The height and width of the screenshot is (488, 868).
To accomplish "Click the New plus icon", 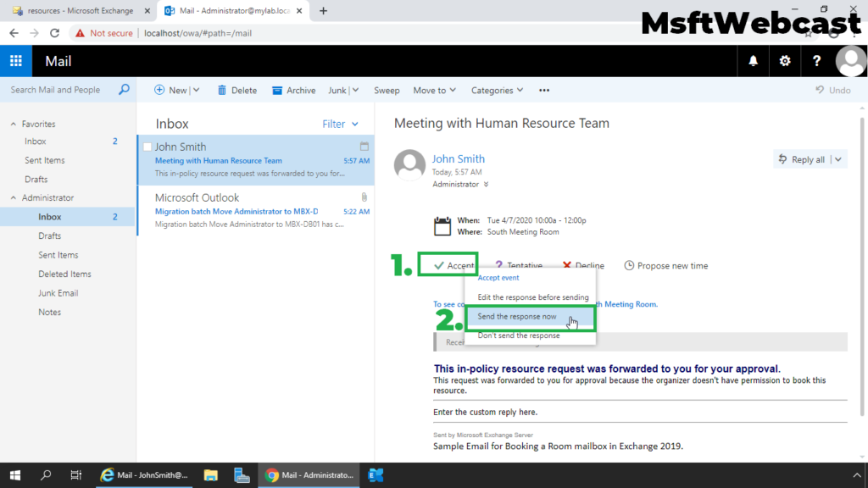I will [159, 90].
